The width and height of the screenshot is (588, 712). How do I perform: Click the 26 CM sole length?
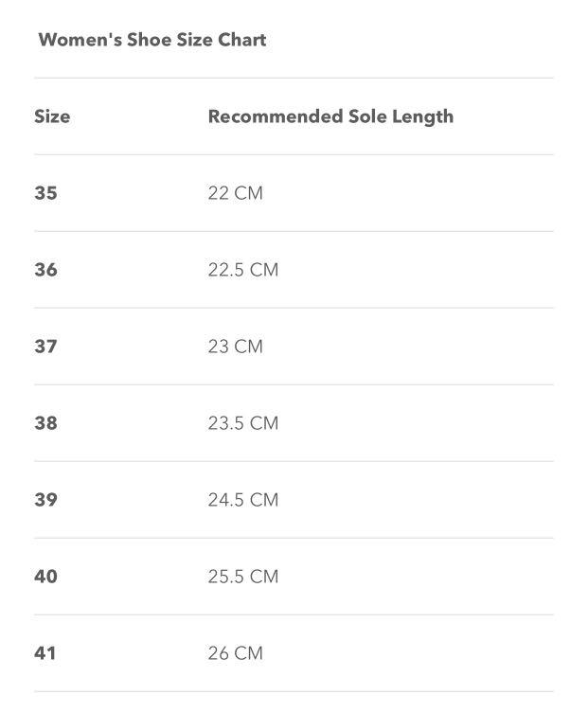click(236, 653)
